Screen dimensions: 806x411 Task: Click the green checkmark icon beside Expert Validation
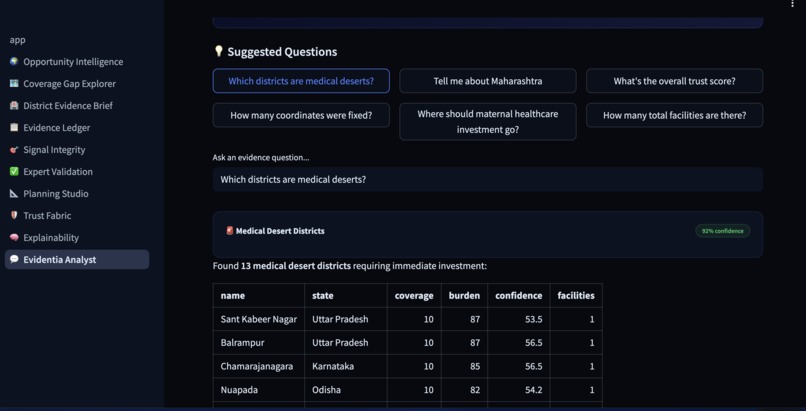coord(14,172)
